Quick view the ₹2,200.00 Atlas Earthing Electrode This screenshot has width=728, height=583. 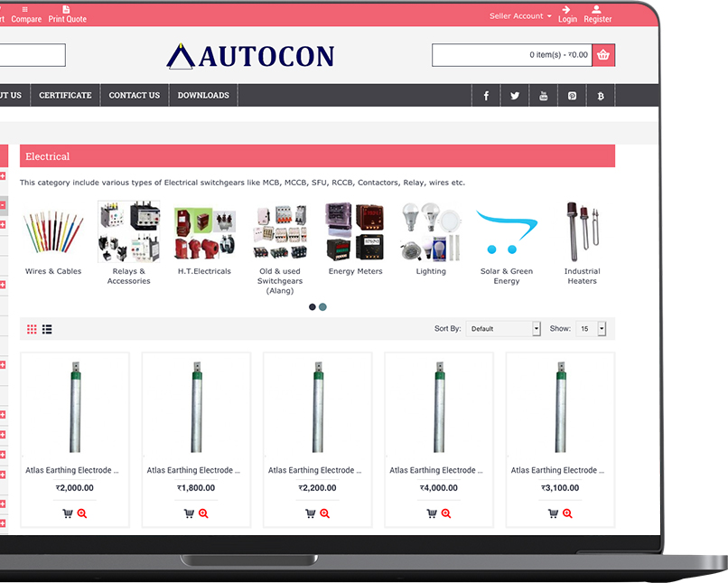325,513
